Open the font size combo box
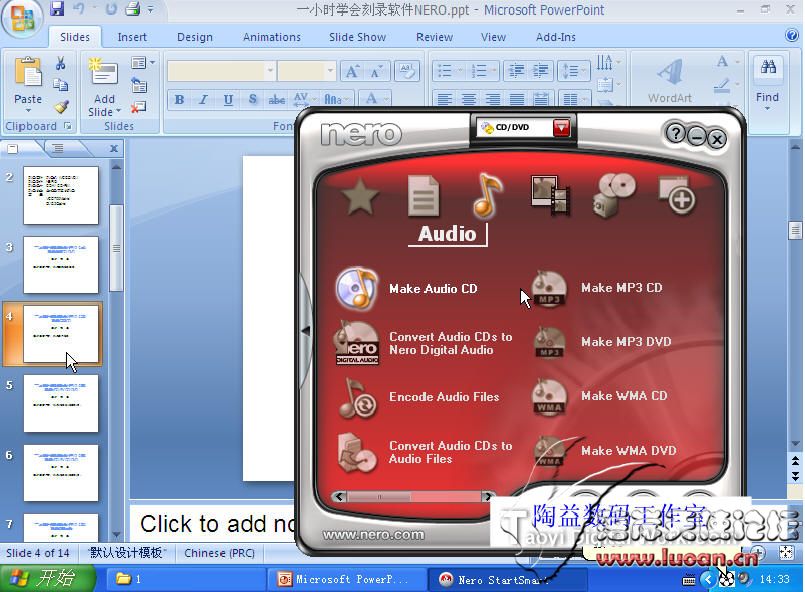Screen dimensions: 805x592 306,71
